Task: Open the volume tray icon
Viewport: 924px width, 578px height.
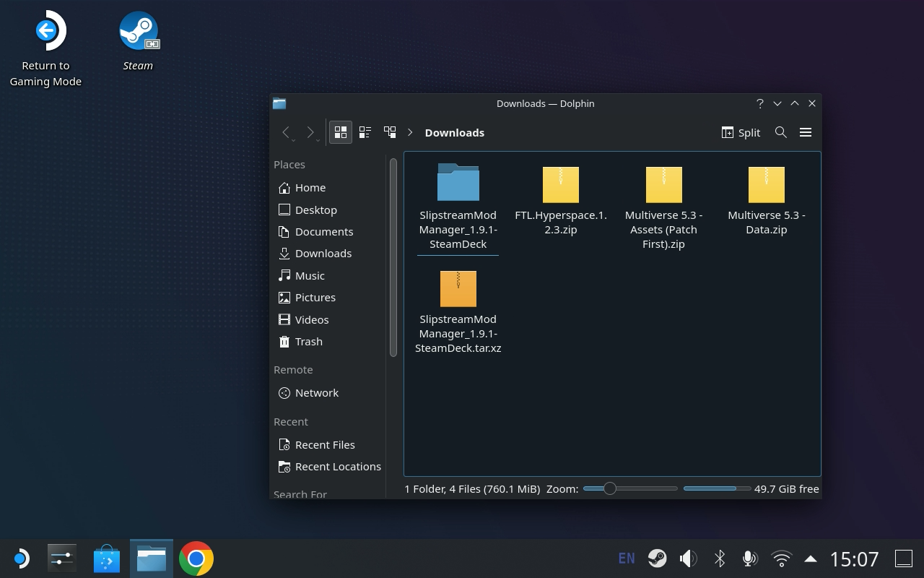Action: pyautogui.click(x=688, y=558)
